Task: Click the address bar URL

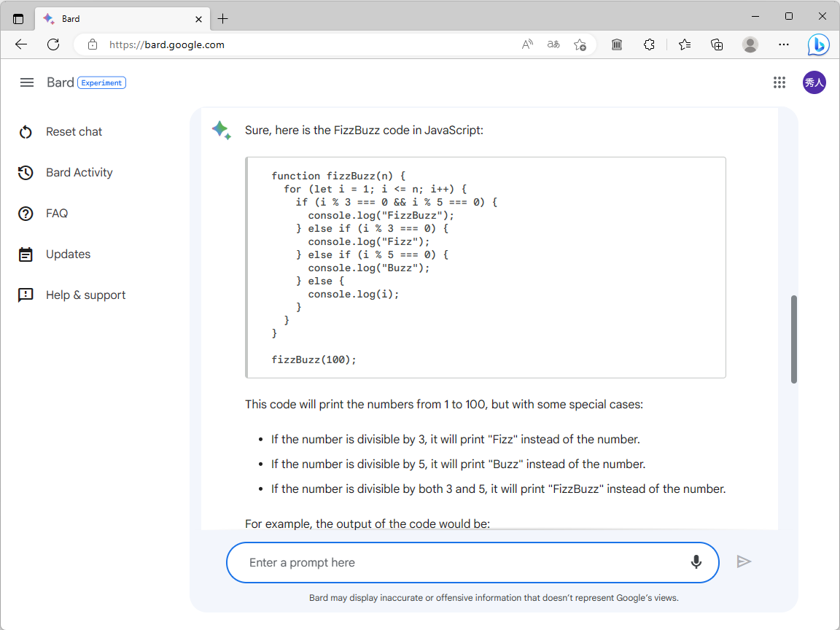Action: coord(166,44)
